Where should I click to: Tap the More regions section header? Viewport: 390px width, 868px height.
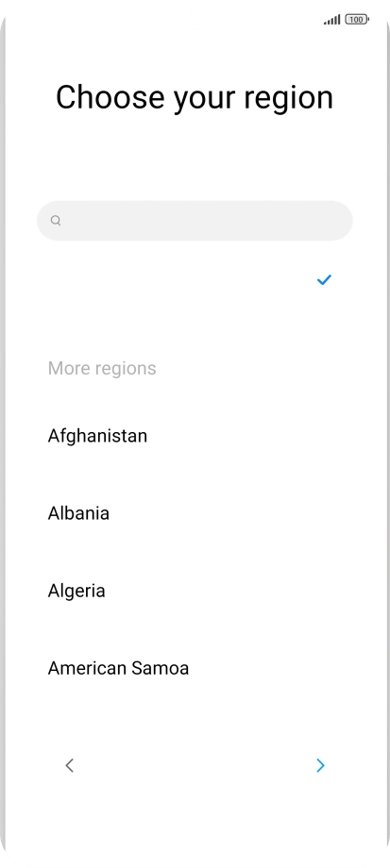[102, 368]
